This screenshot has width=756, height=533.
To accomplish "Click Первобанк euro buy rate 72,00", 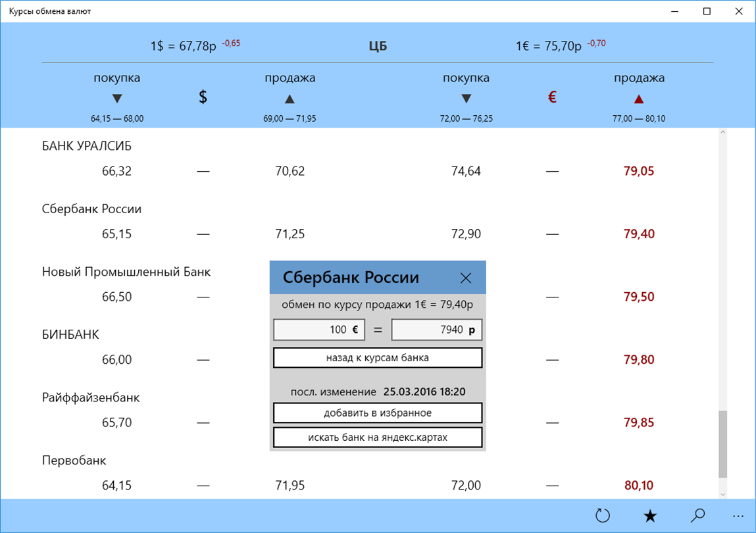I will [466, 485].
